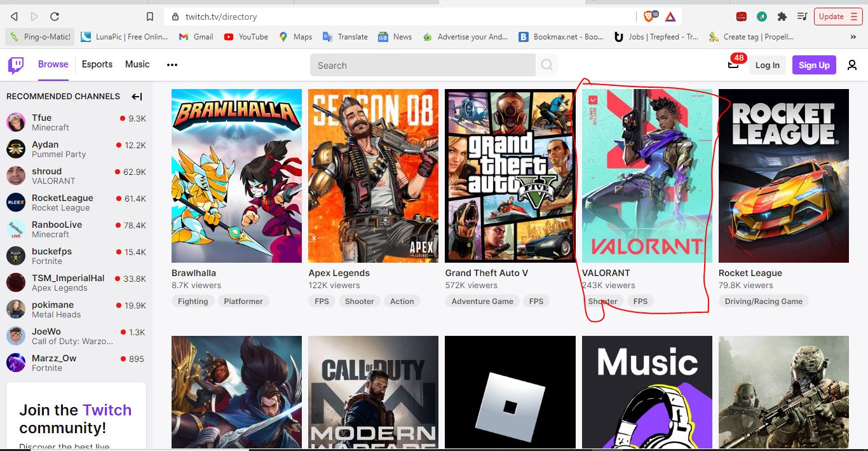868x451 pixels.
Task: Open the Bookmax.net bookmark
Action: pos(562,37)
